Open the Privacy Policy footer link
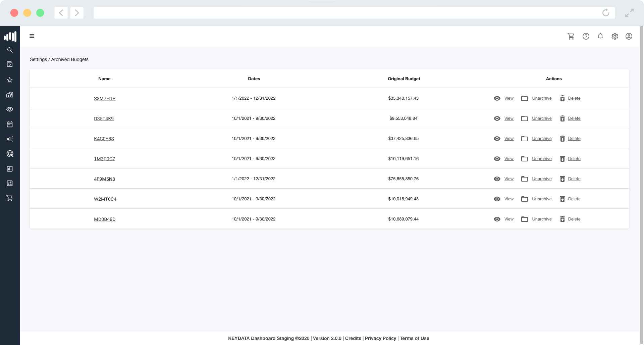Screen dimensions: 644x345 pyautogui.click(x=380, y=338)
